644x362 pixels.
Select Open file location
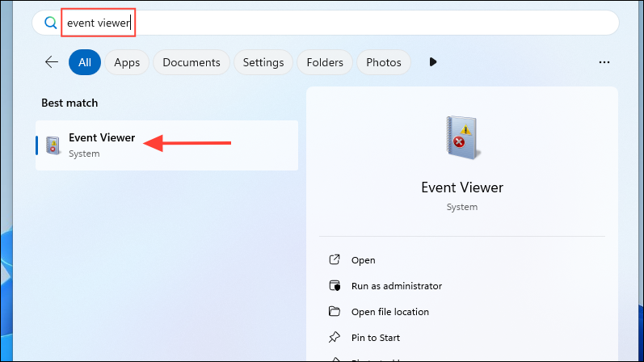(389, 312)
